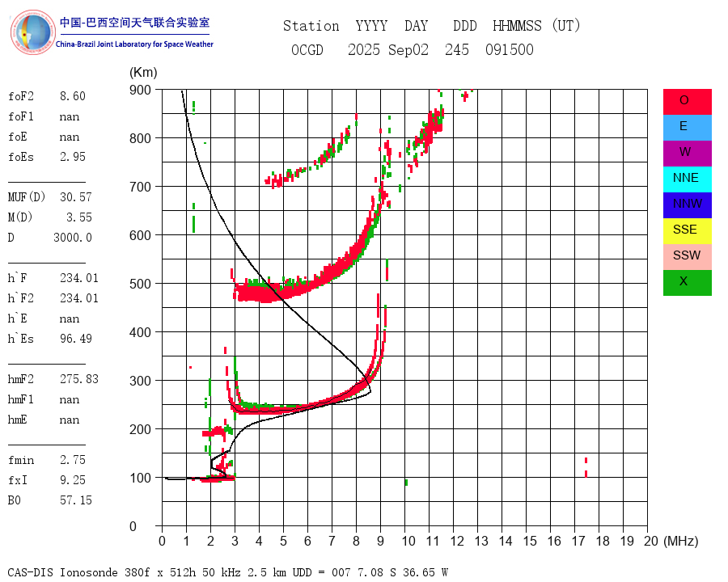
Task: Click the (MHz) axis unit label
Action: point(681,541)
